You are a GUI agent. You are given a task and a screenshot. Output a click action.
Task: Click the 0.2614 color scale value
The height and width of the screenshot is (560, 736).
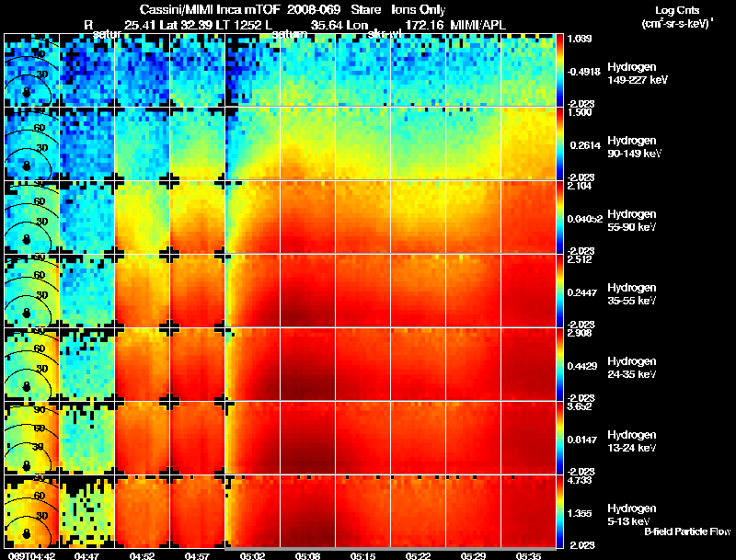pos(585,145)
